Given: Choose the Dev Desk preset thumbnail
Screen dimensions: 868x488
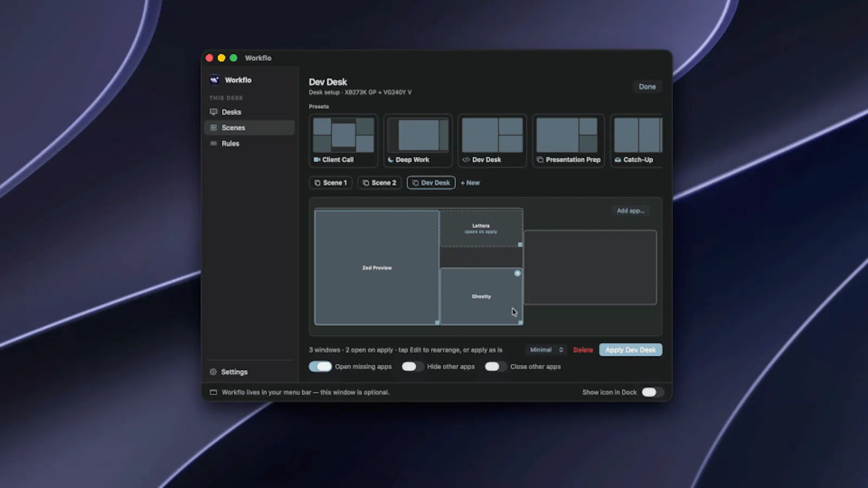Looking at the screenshot, I should pyautogui.click(x=492, y=140).
